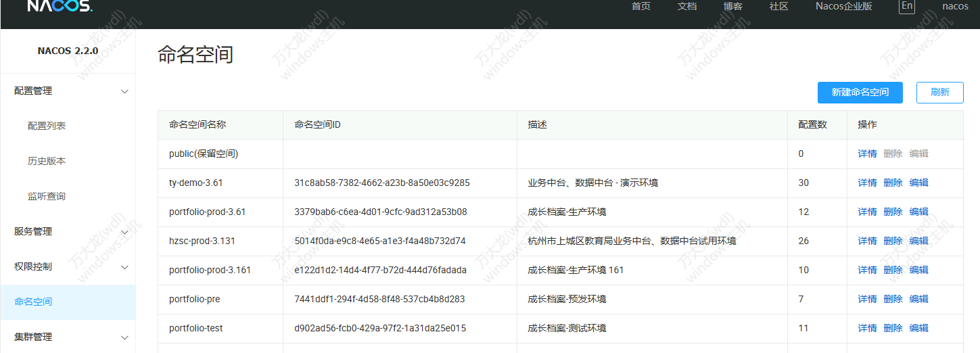Select 命名空间 in the sidebar
The height and width of the screenshot is (353, 980).
[33, 302]
